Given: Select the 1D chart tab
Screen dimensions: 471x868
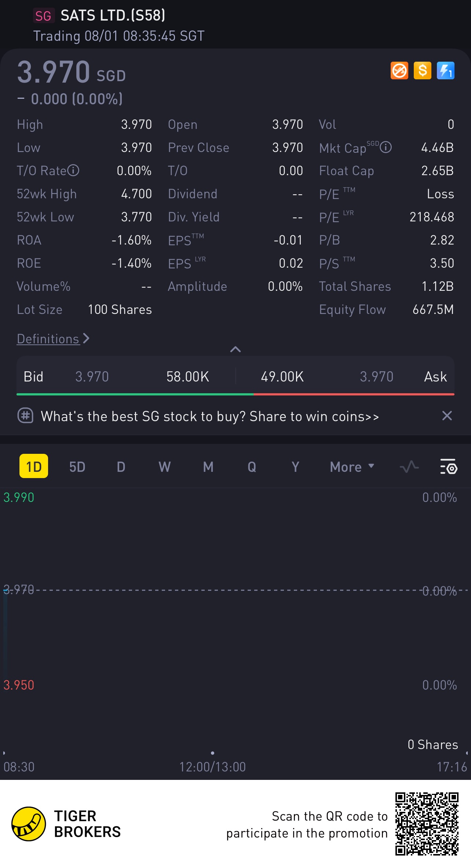Looking at the screenshot, I should tap(34, 467).
